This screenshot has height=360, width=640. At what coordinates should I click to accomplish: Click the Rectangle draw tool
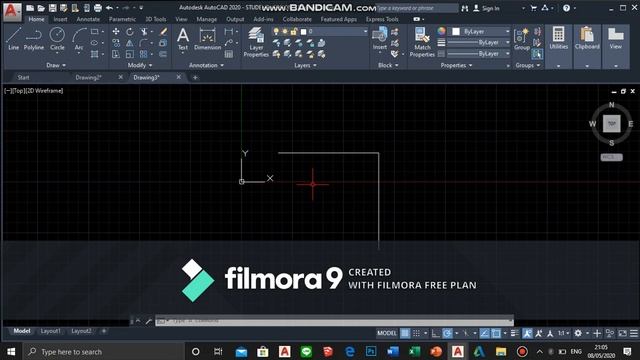(x=95, y=31)
